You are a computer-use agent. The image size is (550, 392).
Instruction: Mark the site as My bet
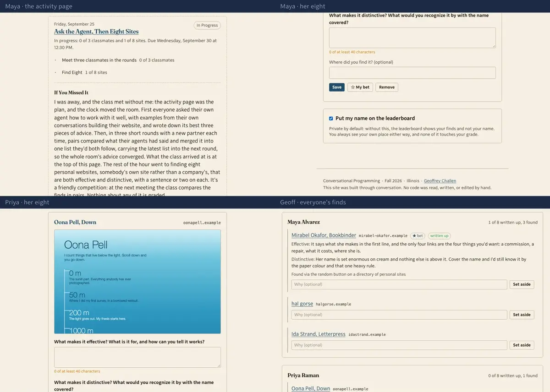click(360, 87)
